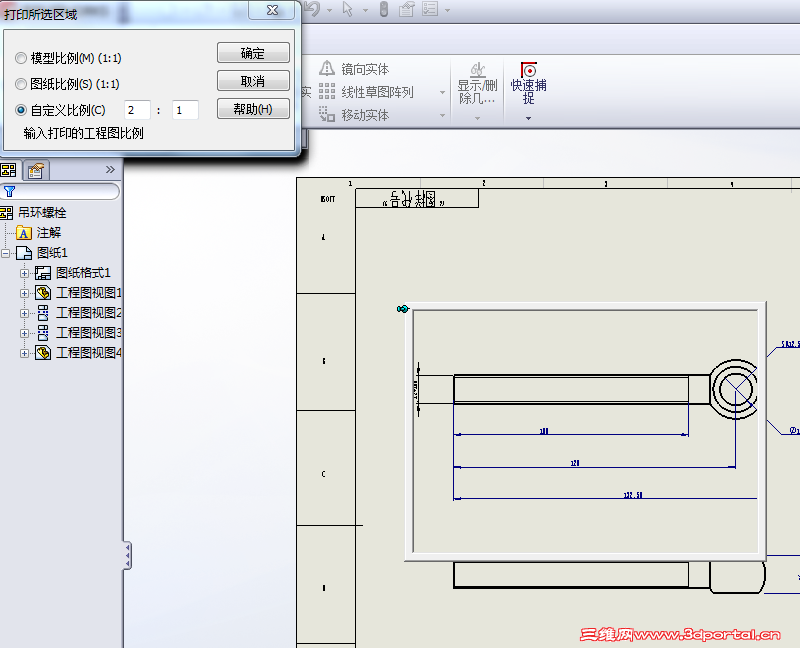Viewport: 800px width, 648px height.
Task: Click the 移动实体 move entities icon
Action: [327, 114]
